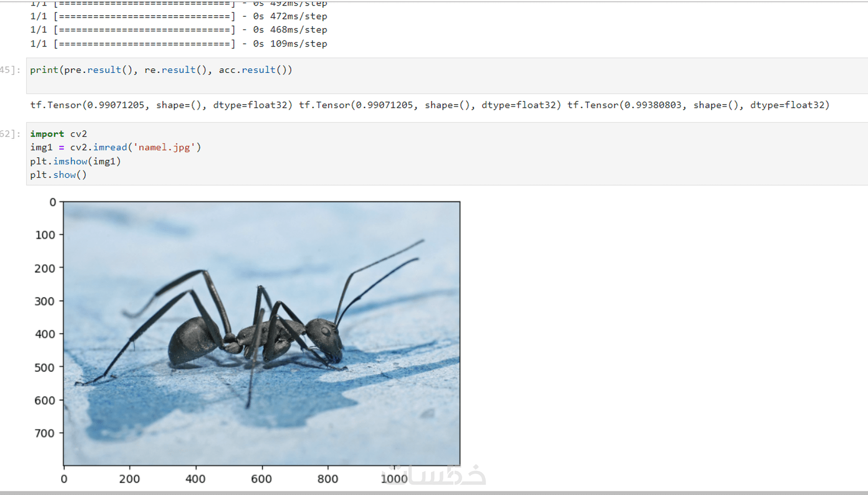Click the x-axis tick label 1000

pos(394,479)
